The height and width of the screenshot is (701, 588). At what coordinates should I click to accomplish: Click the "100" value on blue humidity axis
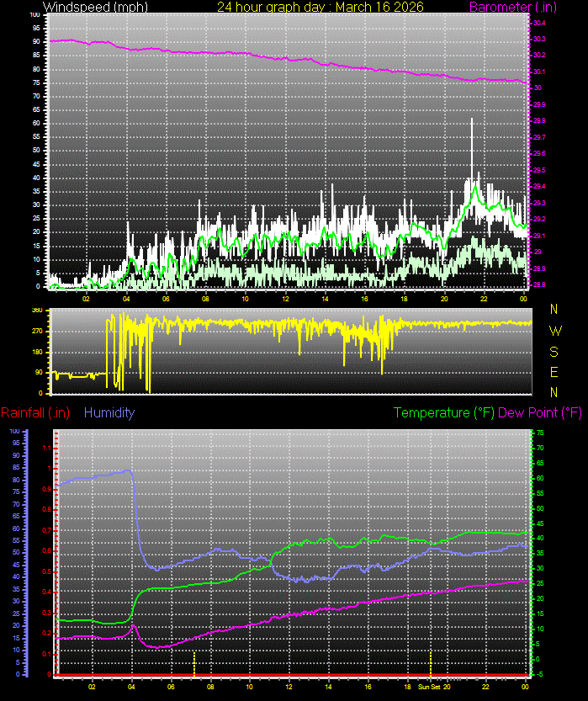[15, 431]
